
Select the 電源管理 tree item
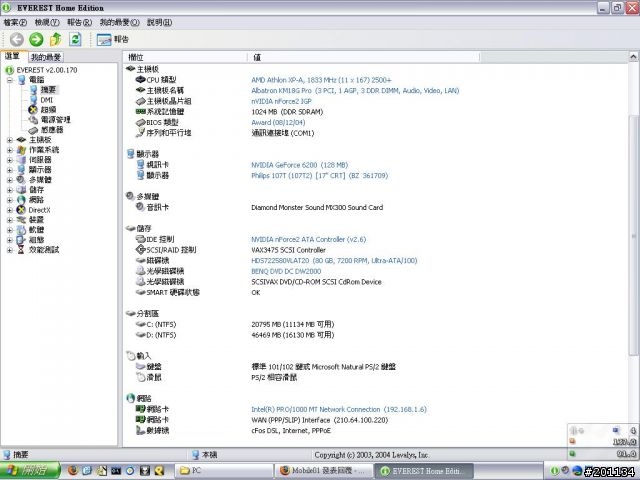point(56,120)
